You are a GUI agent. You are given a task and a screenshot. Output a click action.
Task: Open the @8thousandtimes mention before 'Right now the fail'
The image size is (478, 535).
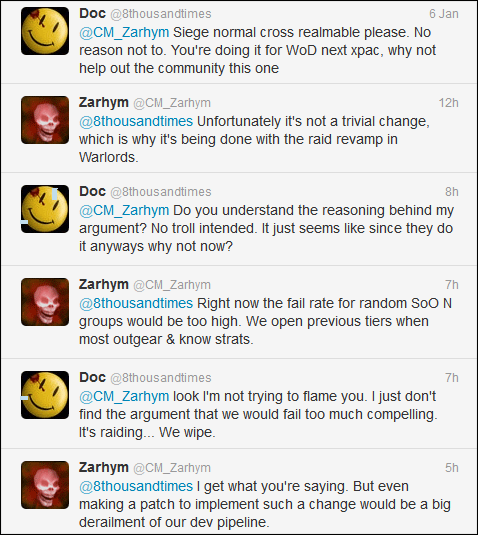tap(136, 303)
